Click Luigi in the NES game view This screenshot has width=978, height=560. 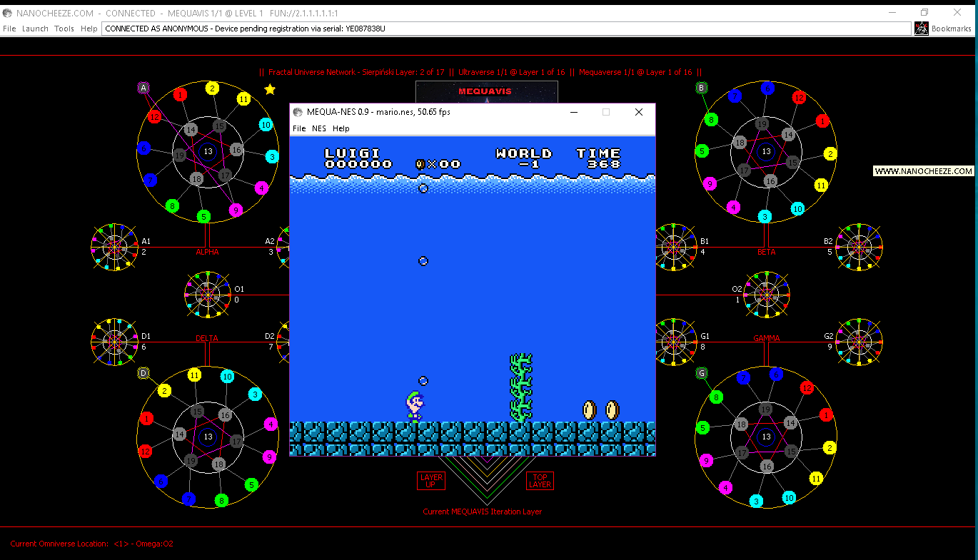tap(415, 406)
